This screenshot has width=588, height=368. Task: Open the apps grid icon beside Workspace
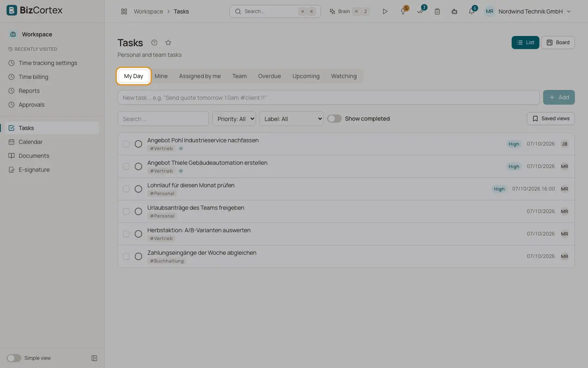click(x=124, y=11)
